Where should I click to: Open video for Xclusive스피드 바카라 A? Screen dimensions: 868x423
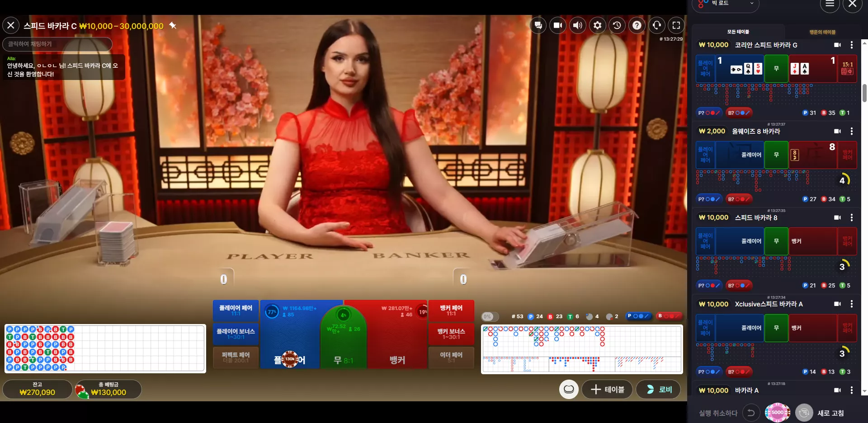click(837, 304)
